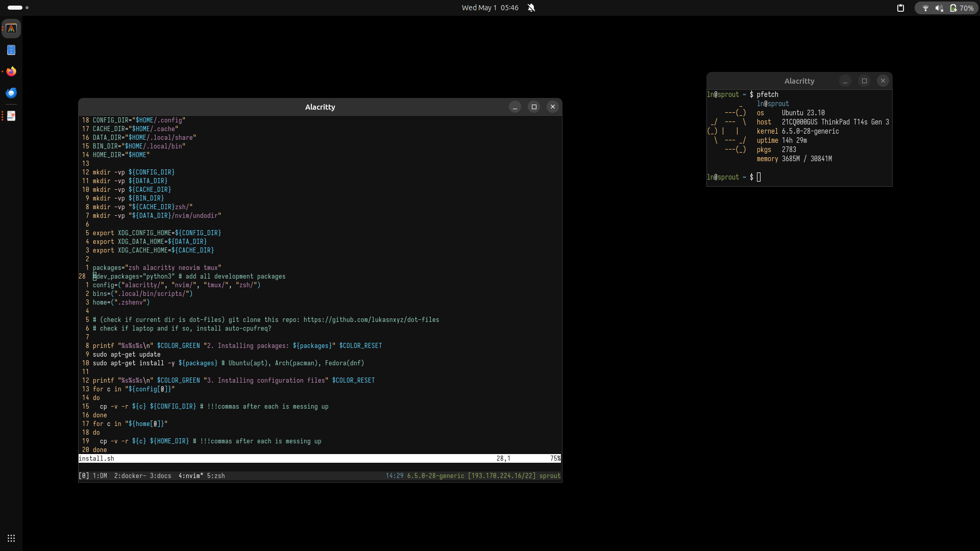Select tmux window 4:nvim*
The image size is (980, 551).
tap(191, 475)
